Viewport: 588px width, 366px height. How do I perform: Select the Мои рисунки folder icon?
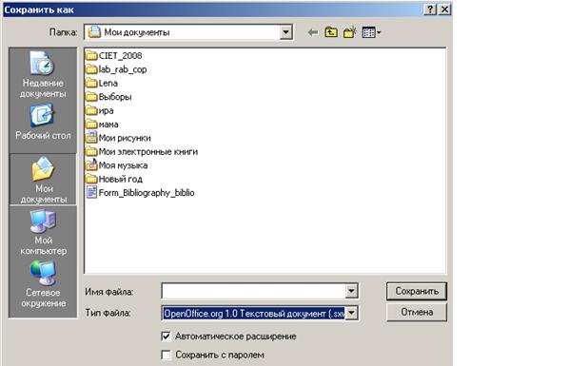pyautogui.click(x=91, y=138)
